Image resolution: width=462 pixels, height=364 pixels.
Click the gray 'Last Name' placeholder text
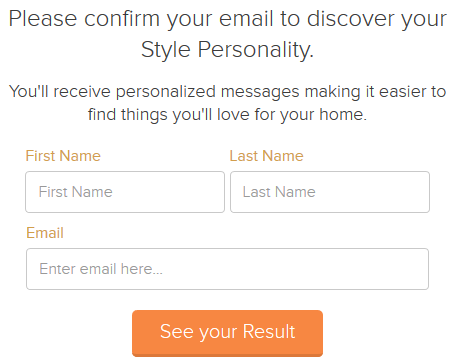tap(279, 192)
